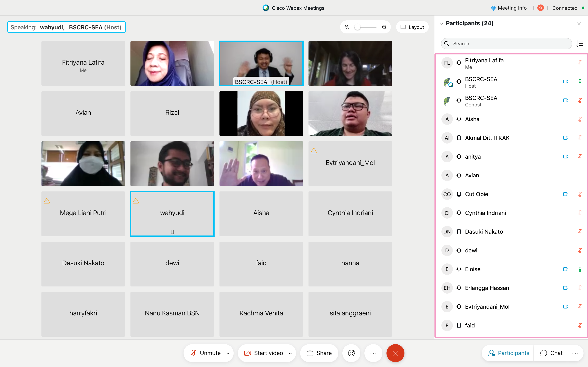
Task: Select the Participants panel tab
Action: pos(508,353)
